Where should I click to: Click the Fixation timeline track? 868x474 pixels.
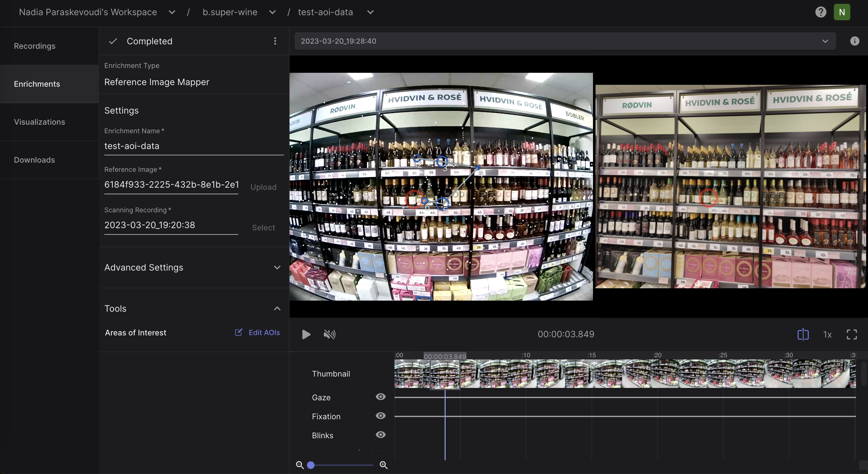[625, 416]
